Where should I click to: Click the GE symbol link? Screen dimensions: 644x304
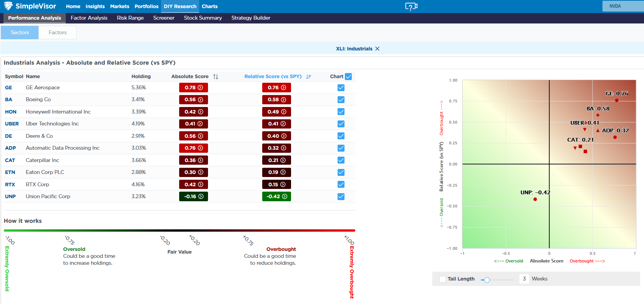(x=8, y=88)
